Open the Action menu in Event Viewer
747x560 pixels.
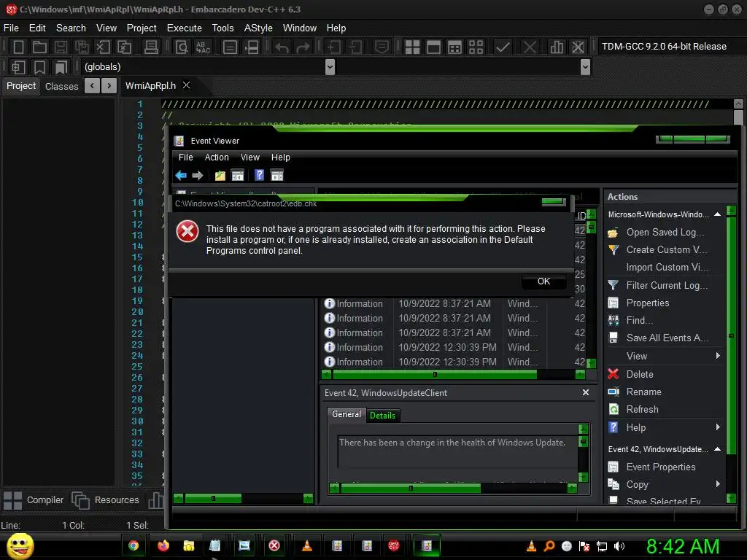217,157
